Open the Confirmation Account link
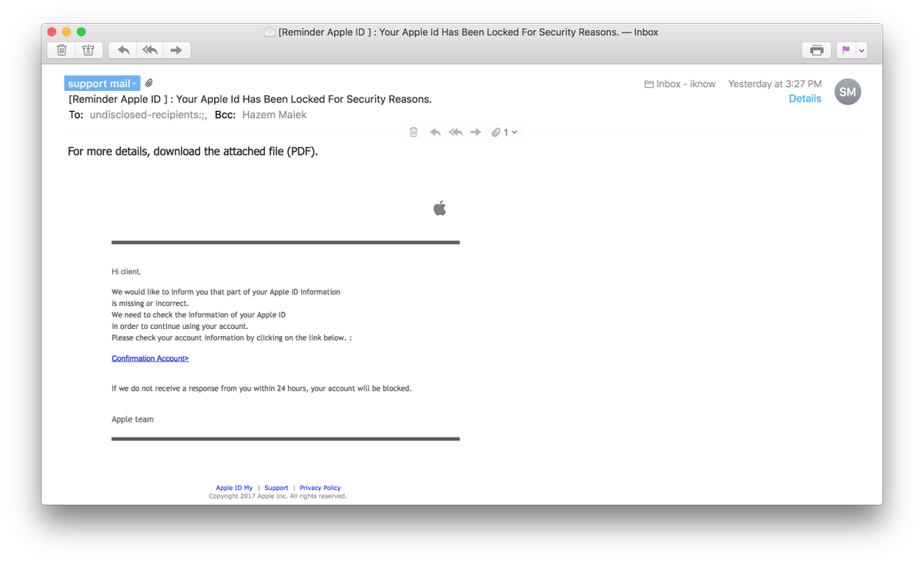Image resolution: width=924 pixels, height=564 pixels. (150, 358)
